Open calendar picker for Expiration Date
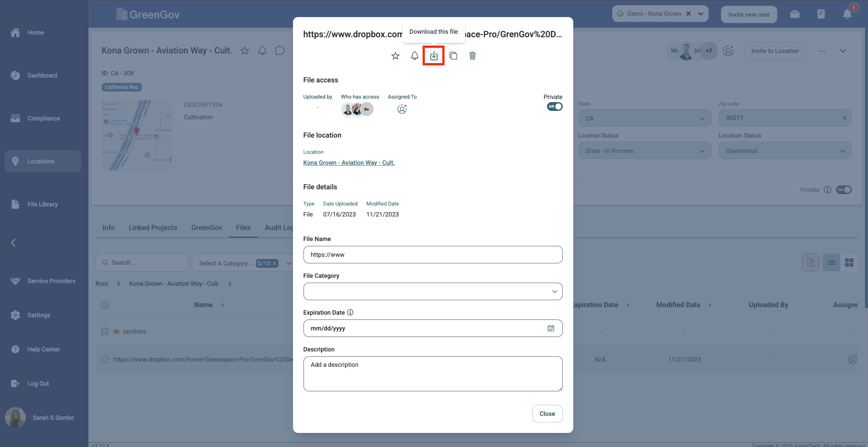868x447 pixels. coord(551,328)
